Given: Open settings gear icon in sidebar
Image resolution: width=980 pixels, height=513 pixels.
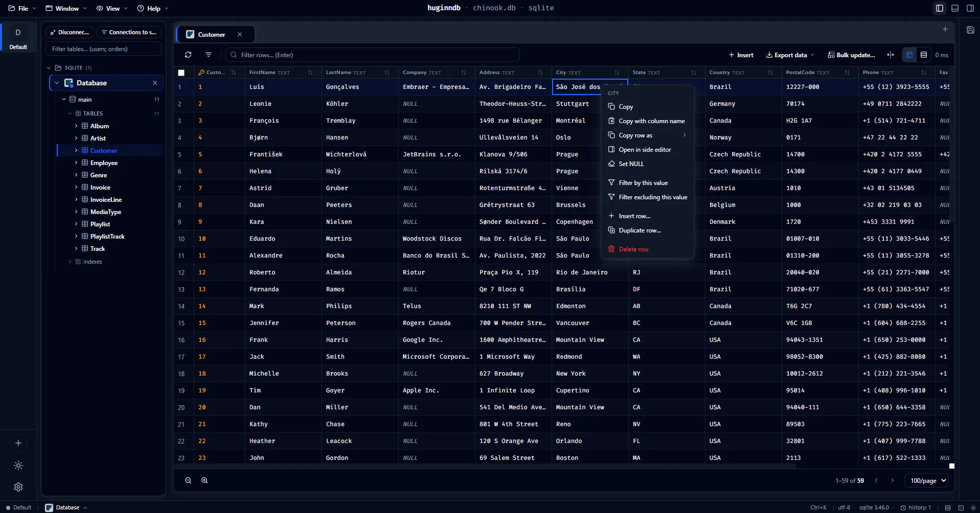Looking at the screenshot, I should point(18,487).
